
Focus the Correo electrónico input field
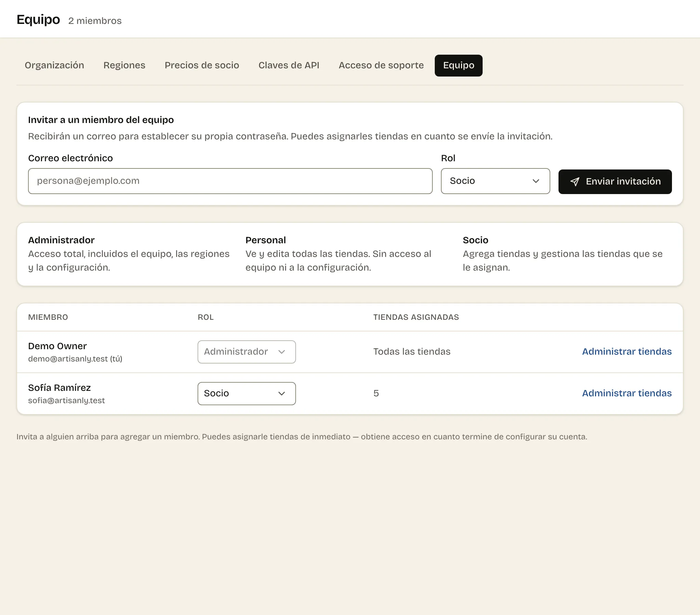pyautogui.click(x=230, y=181)
